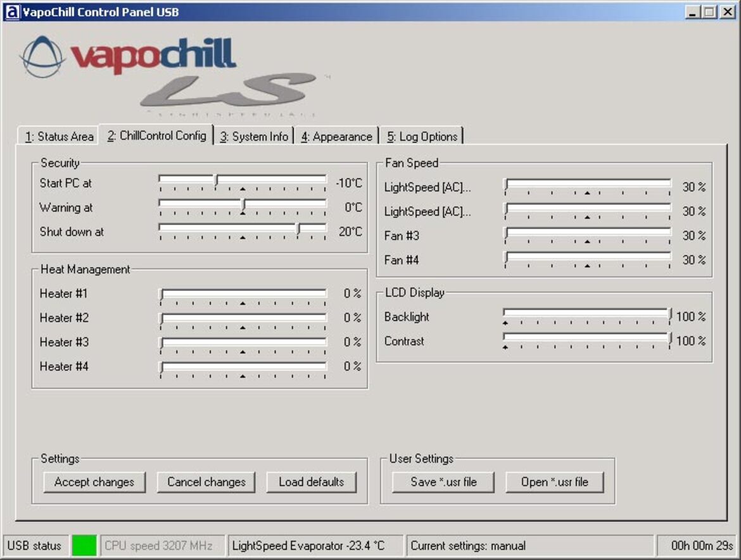
Task: Click Save *.usr file button
Action: pos(443,482)
